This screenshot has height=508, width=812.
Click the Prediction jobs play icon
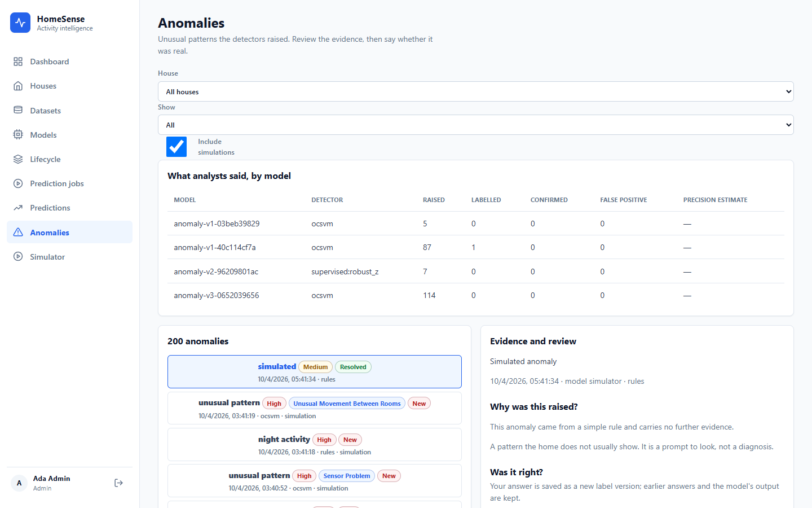pos(18,183)
